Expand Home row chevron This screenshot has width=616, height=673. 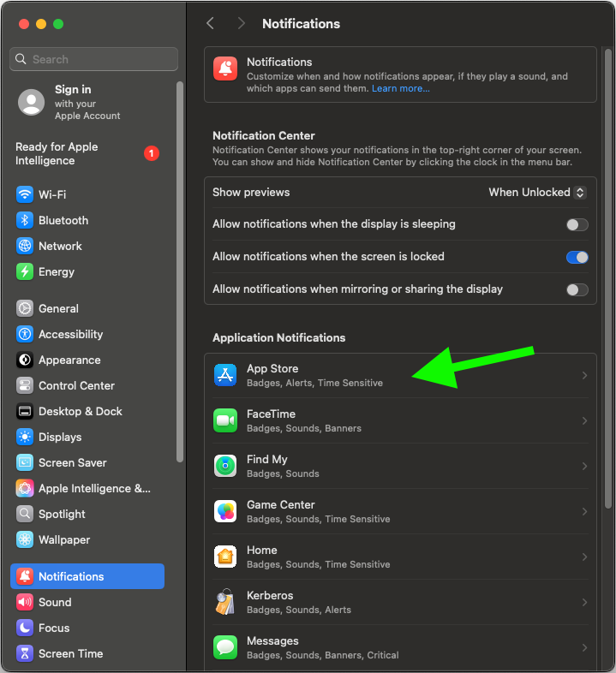[584, 557]
